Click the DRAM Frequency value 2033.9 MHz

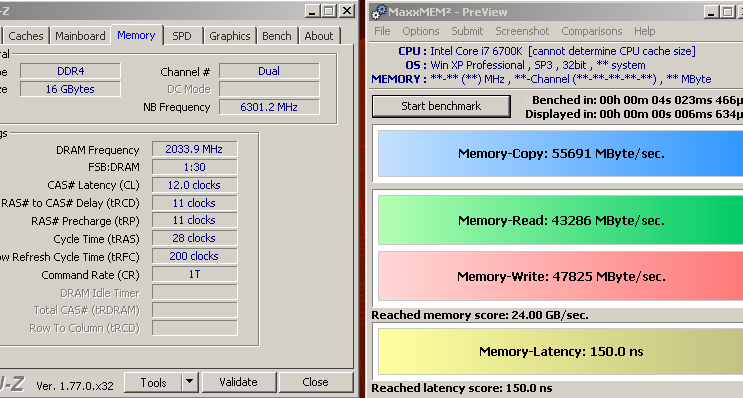click(194, 149)
